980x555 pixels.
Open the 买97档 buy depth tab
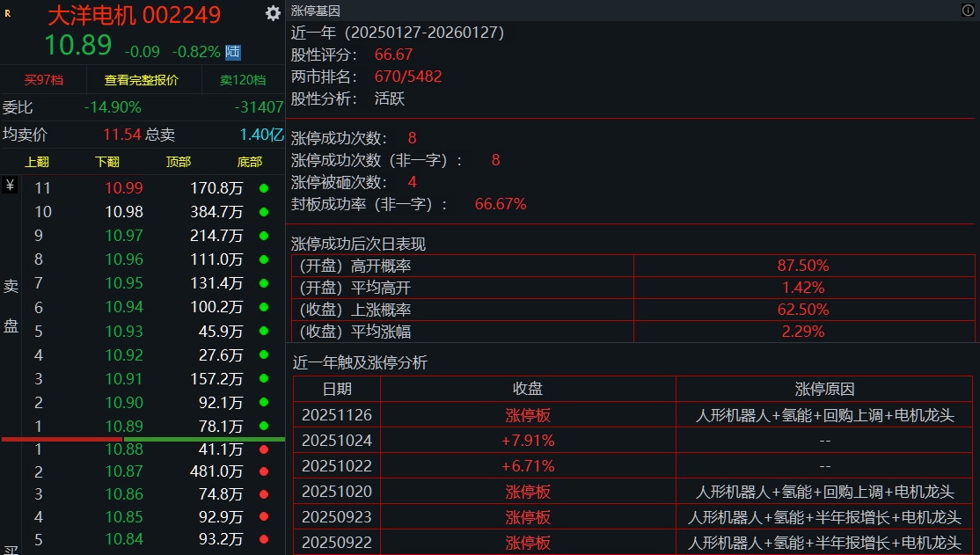44,80
